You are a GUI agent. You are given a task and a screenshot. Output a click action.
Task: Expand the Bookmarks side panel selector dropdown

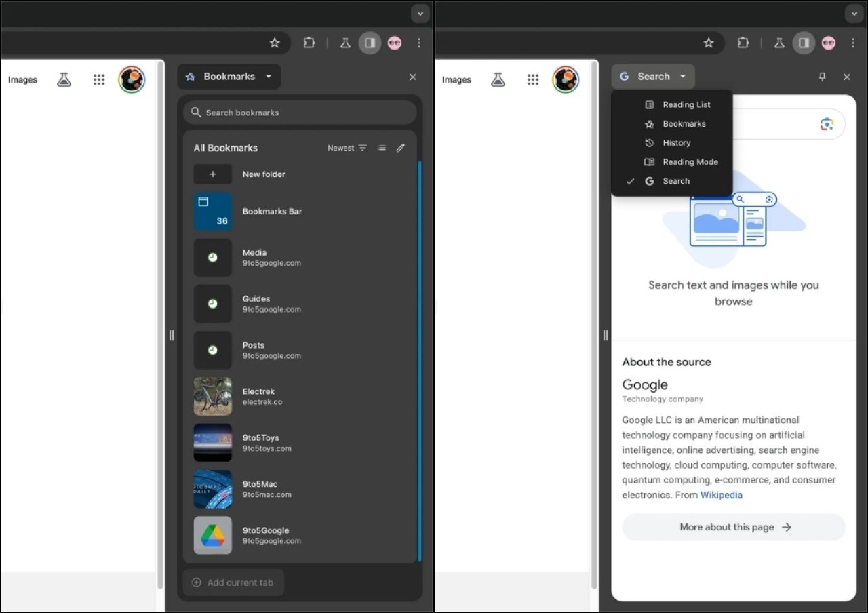click(x=229, y=77)
